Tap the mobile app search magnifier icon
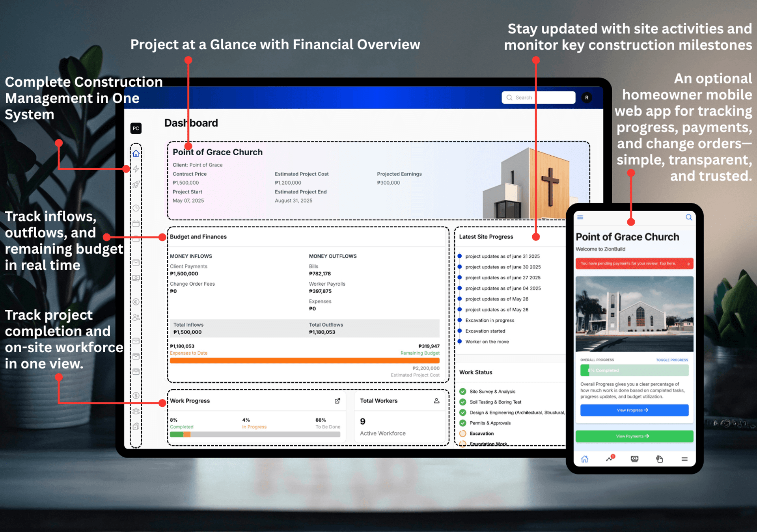The image size is (757, 532). 689,217
